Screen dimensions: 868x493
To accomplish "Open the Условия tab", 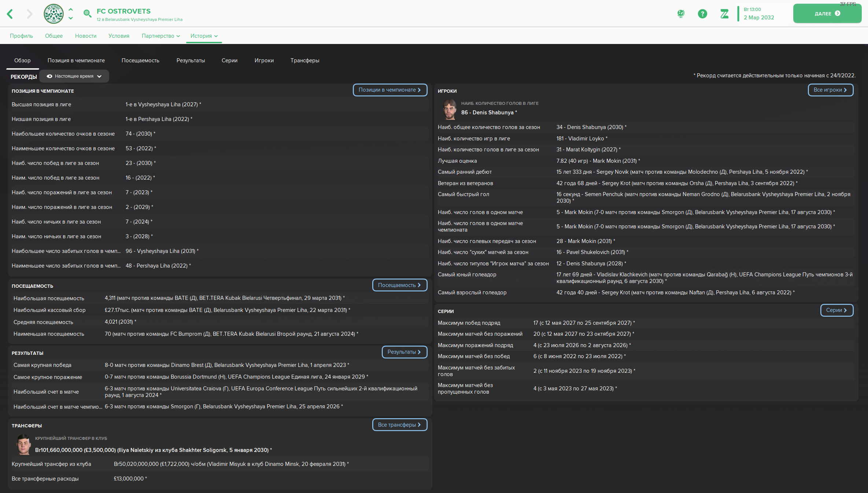I will click(x=119, y=36).
